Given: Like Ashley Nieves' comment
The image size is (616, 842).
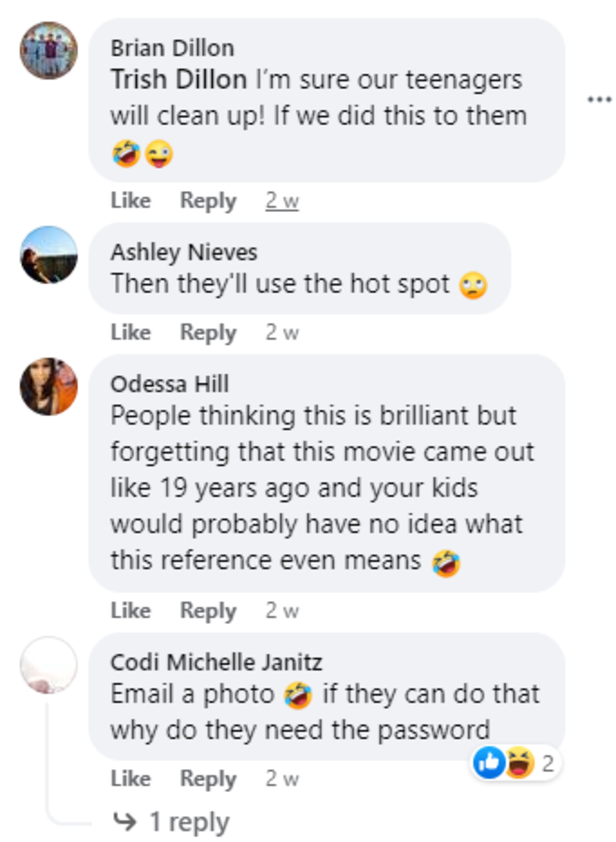Looking at the screenshot, I should tap(131, 333).
